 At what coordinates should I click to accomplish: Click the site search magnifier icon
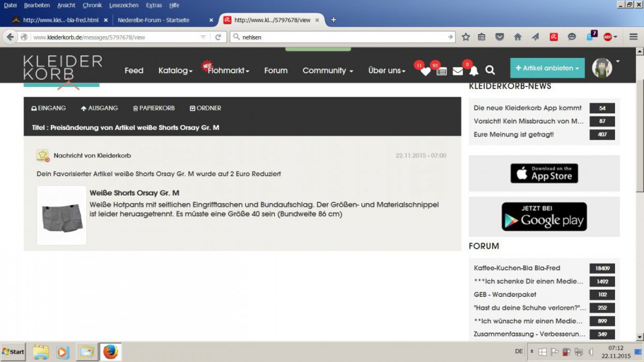[490, 70]
